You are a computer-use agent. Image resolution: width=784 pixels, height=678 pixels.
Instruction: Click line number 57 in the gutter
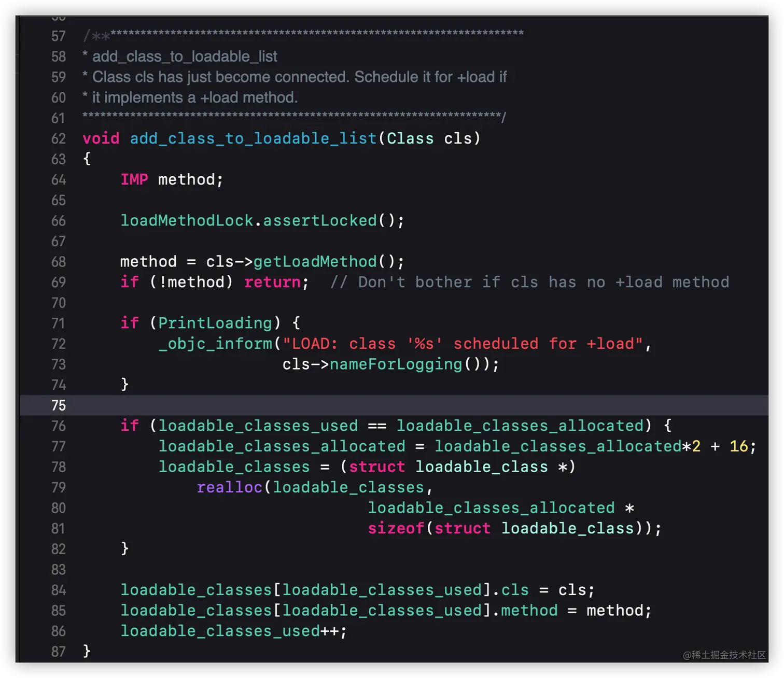(59, 36)
